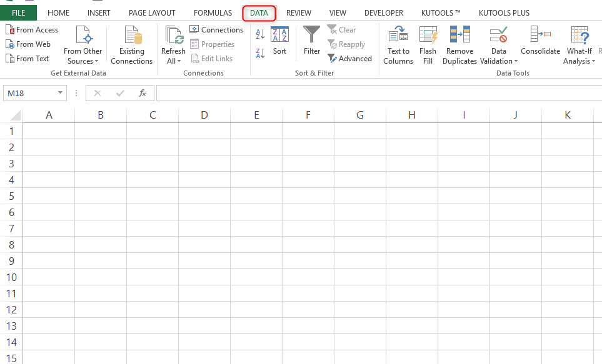Click formula bar Cancel X
The height and width of the screenshot is (364, 602).
[98, 93]
